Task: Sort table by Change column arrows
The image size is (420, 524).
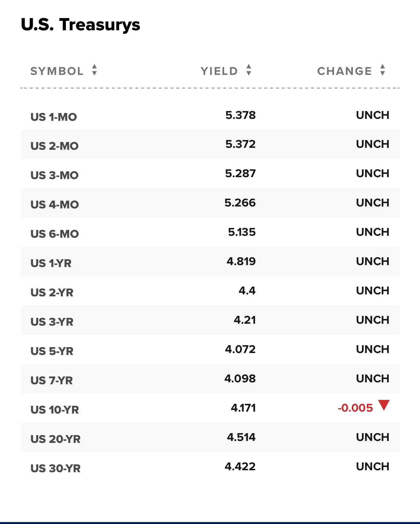Action: (x=383, y=70)
